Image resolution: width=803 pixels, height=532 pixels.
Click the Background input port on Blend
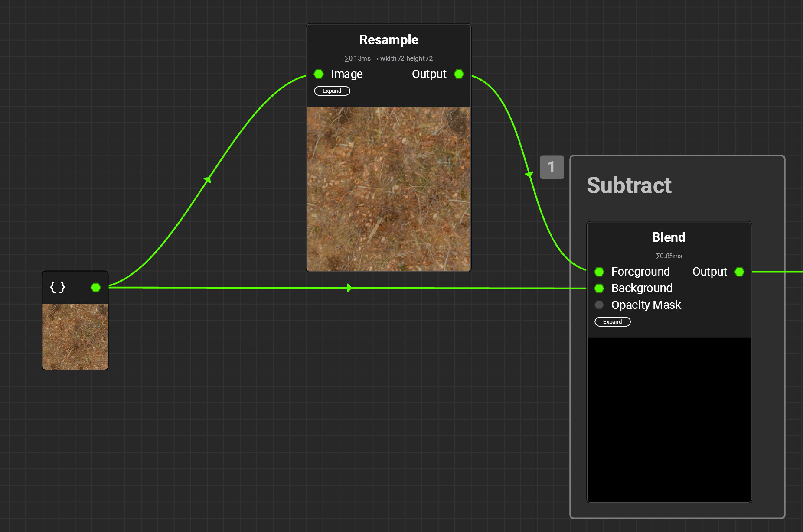[x=599, y=288]
